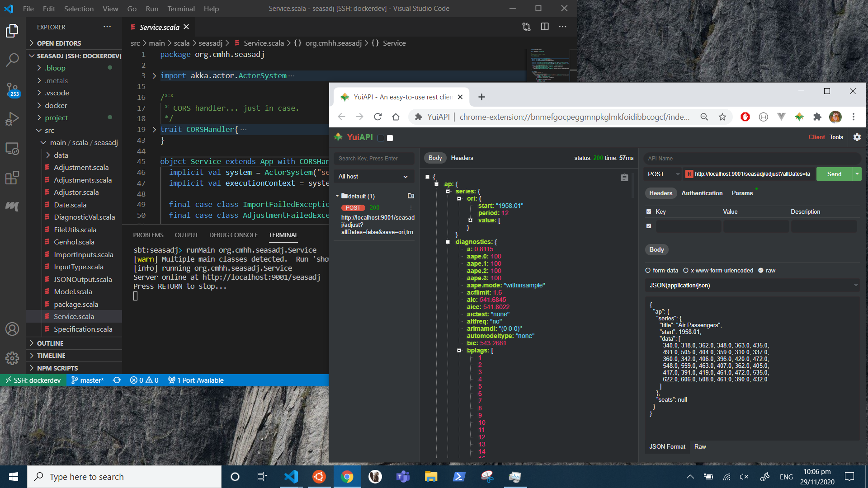Select the x-www-form-urlencoded radio button

click(686, 270)
